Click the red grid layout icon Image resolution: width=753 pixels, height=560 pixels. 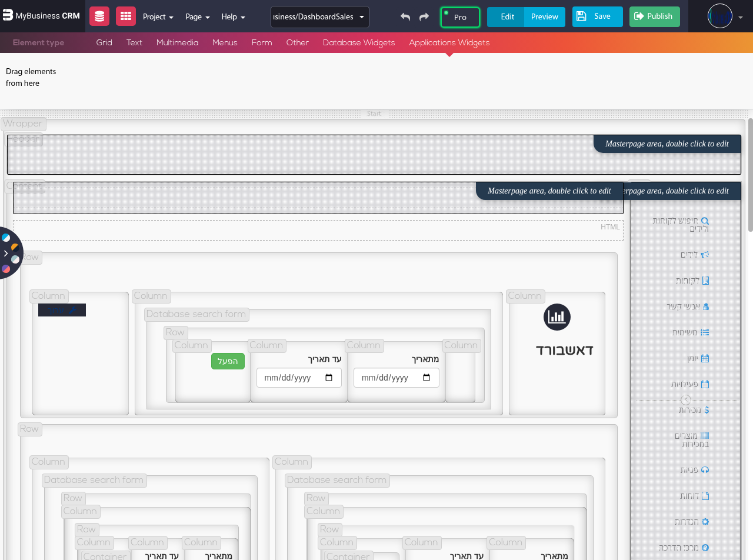tap(125, 16)
